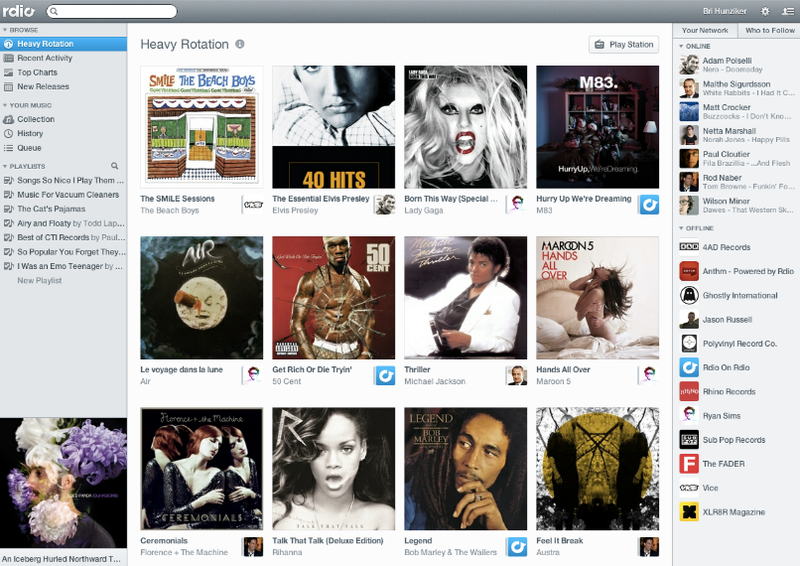Select Ryan Sims in offline list
Viewport: 800px width, 566px height.
coord(736,416)
